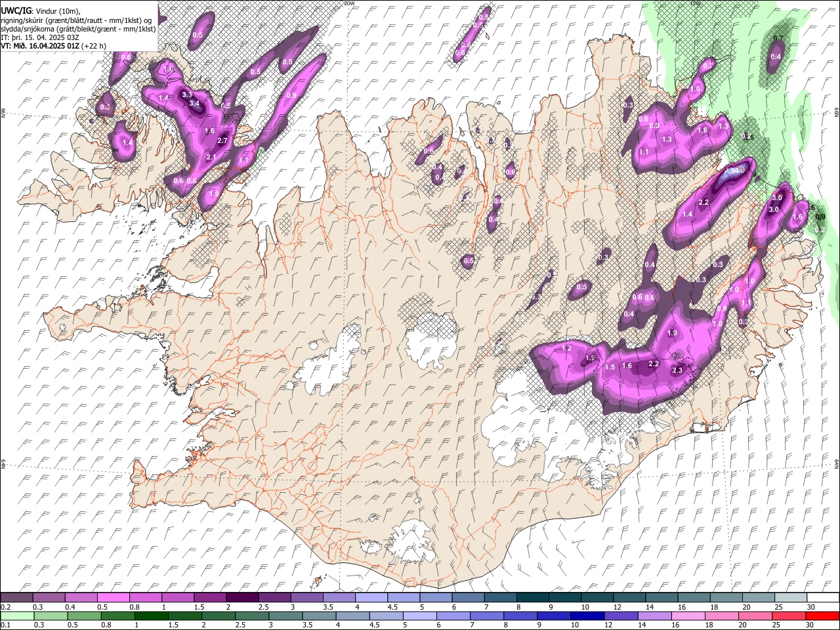840x630 pixels.
Task: Pick the darkest green 1 swatch, lower legend row
Action: [151, 616]
